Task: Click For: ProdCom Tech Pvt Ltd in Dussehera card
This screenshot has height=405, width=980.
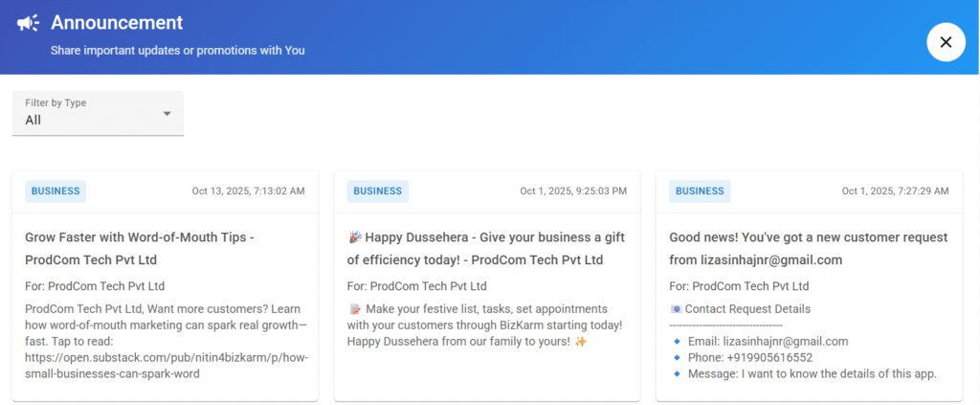Action: [x=417, y=286]
